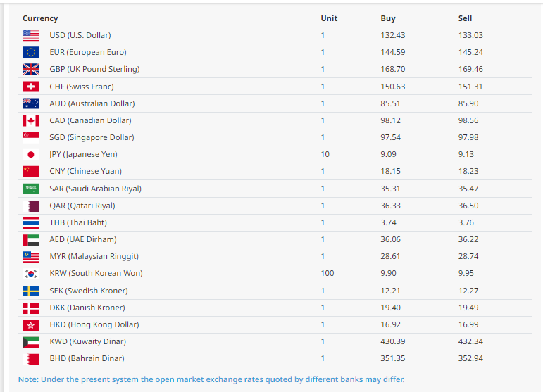This screenshot has width=543, height=392.
Task: Click the Buy column header
Action: point(388,18)
